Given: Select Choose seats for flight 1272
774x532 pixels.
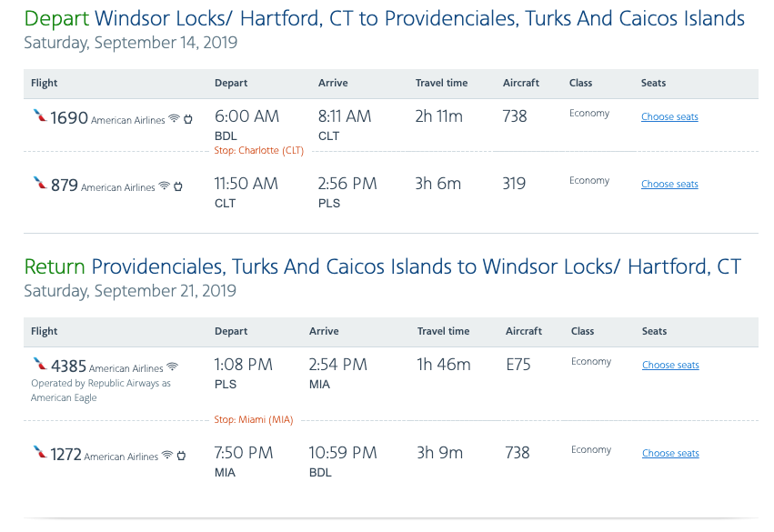Looking at the screenshot, I should click(670, 453).
